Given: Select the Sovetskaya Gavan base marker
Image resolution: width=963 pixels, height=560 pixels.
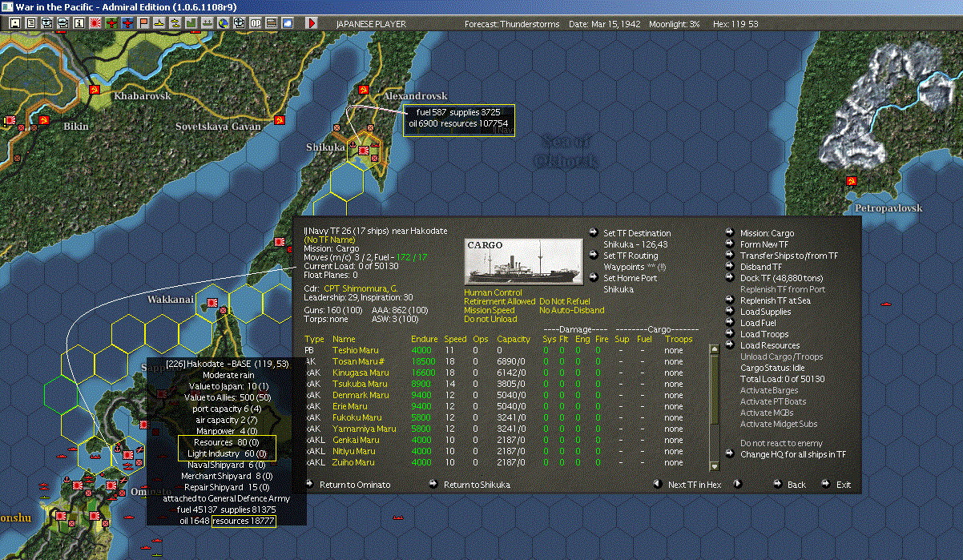Looking at the screenshot, I should click(x=279, y=120).
